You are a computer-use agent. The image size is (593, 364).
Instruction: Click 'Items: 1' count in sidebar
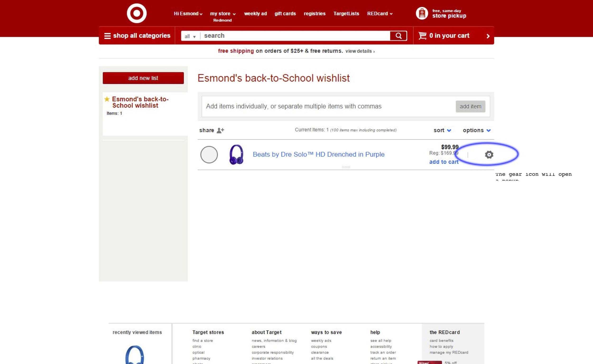114,113
